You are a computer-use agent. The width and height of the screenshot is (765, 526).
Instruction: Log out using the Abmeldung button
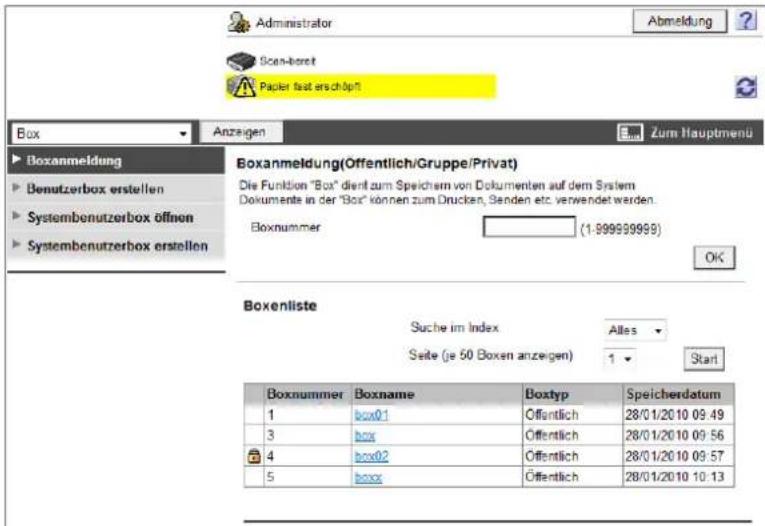pos(680,21)
